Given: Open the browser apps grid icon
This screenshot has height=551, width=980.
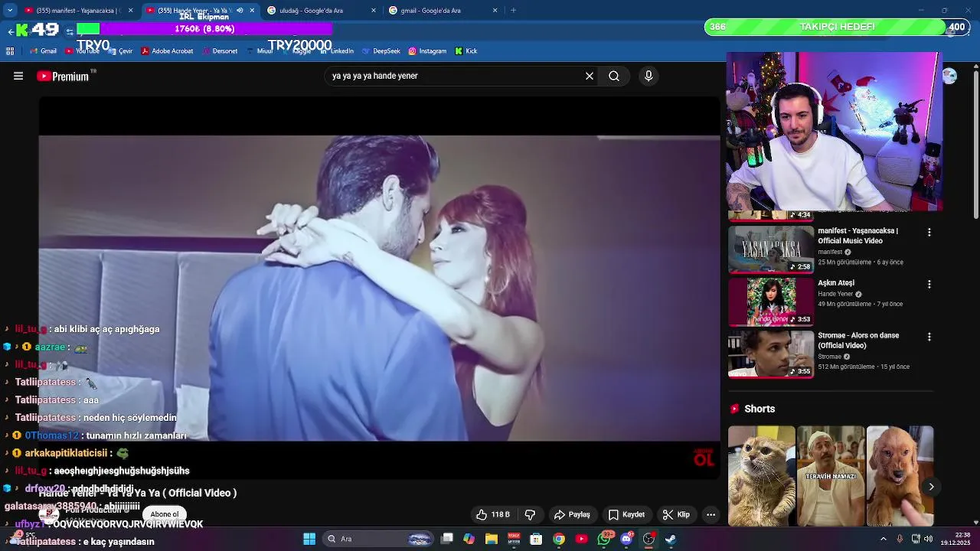Looking at the screenshot, I should (10, 51).
